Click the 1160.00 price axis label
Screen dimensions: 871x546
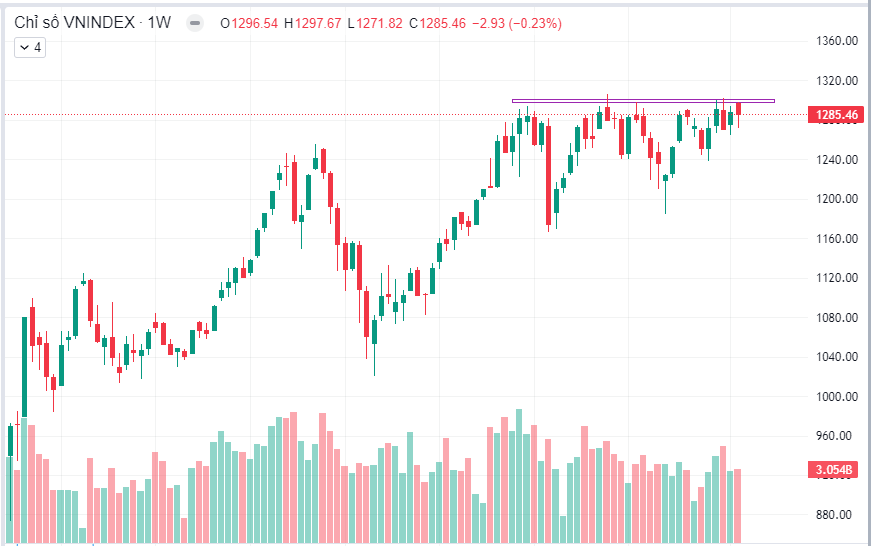[837, 239]
